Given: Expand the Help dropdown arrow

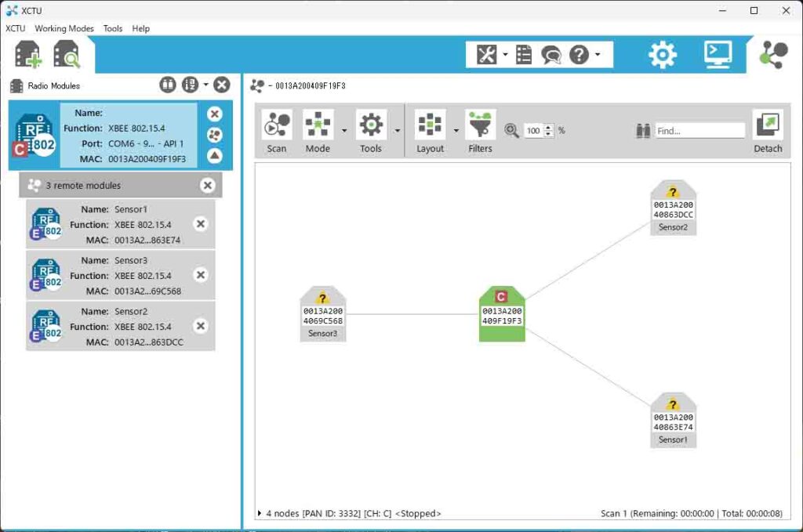Looking at the screenshot, I should [598, 54].
